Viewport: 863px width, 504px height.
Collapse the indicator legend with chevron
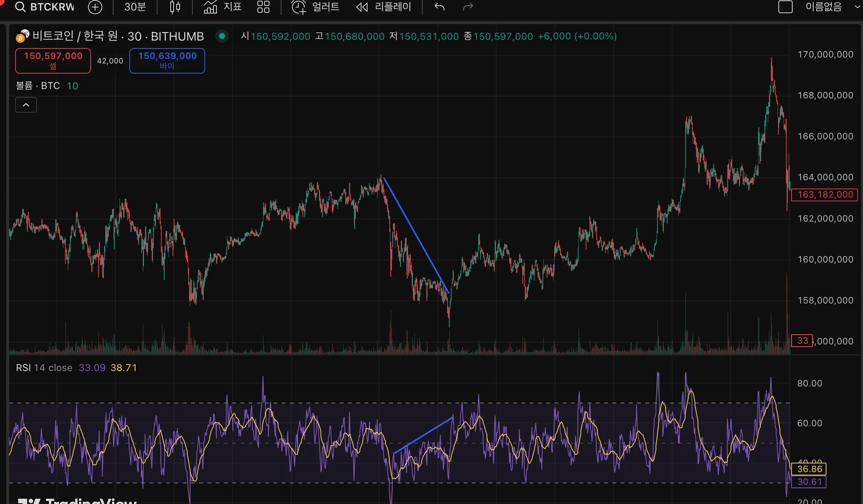tap(26, 105)
